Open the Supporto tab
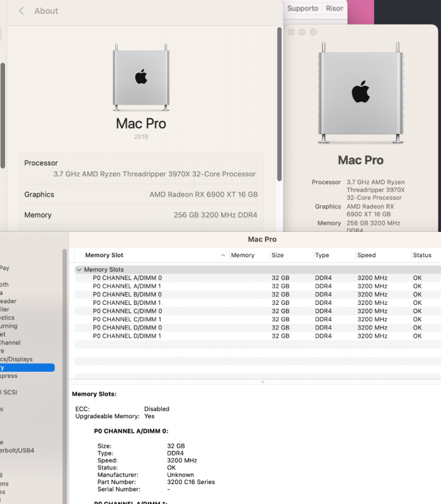Image resolution: width=441 pixels, height=504 pixels. tap(302, 8)
